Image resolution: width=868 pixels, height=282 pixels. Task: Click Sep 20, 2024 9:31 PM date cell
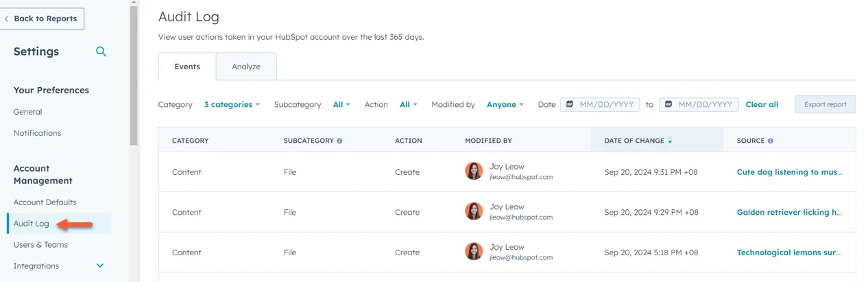651,172
